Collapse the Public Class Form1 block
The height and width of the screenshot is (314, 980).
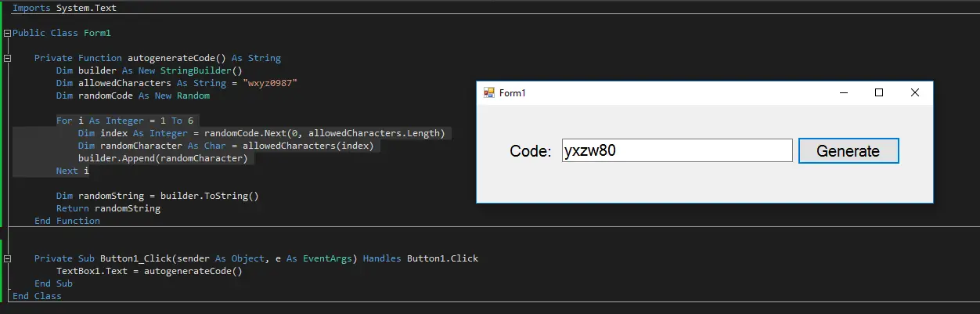pyautogui.click(x=8, y=34)
